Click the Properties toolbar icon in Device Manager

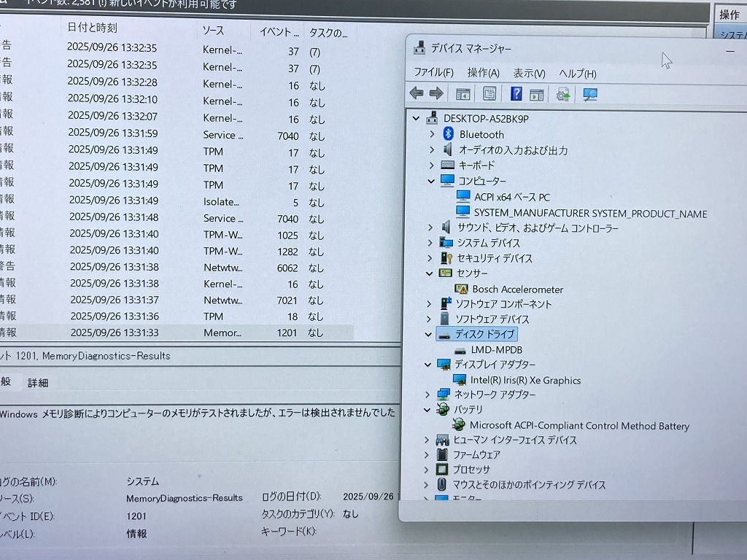click(489, 94)
